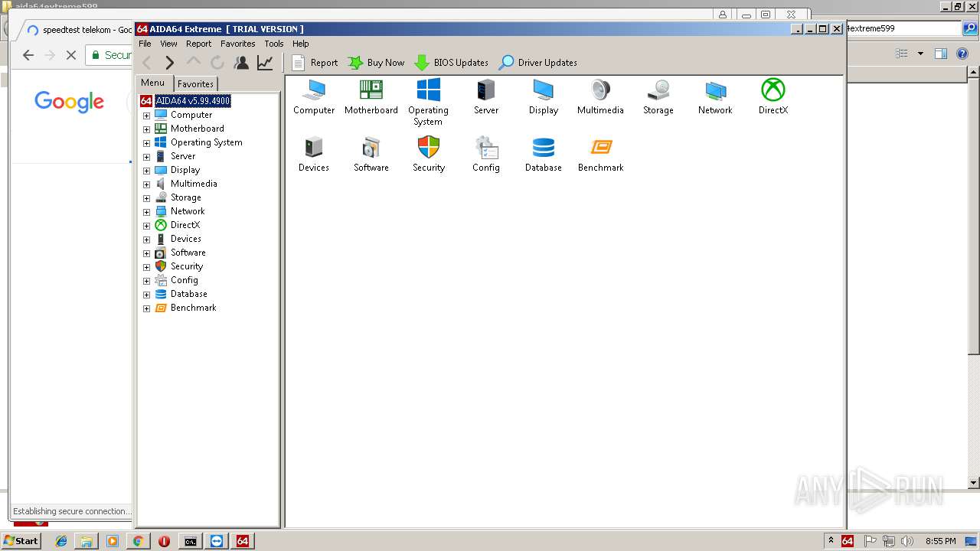Open the DirectX Xbox icon in main pane

pyautogui.click(x=773, y=90)
